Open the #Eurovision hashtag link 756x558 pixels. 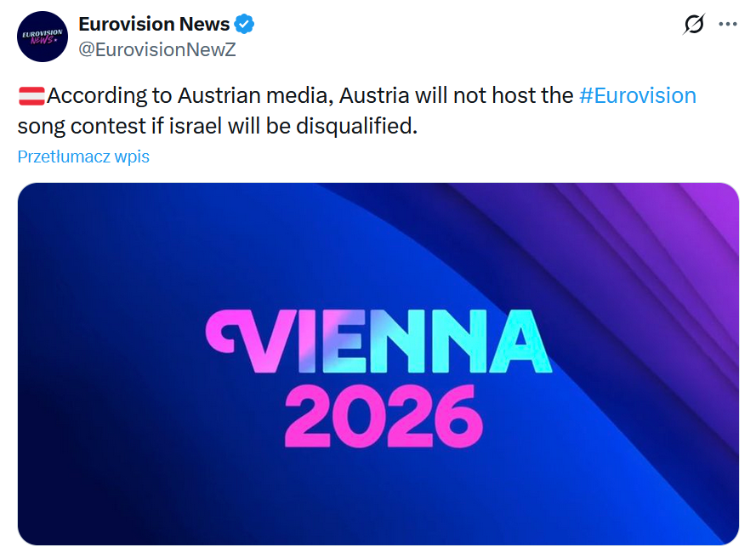pyautogui.click(x=637, y=95)
